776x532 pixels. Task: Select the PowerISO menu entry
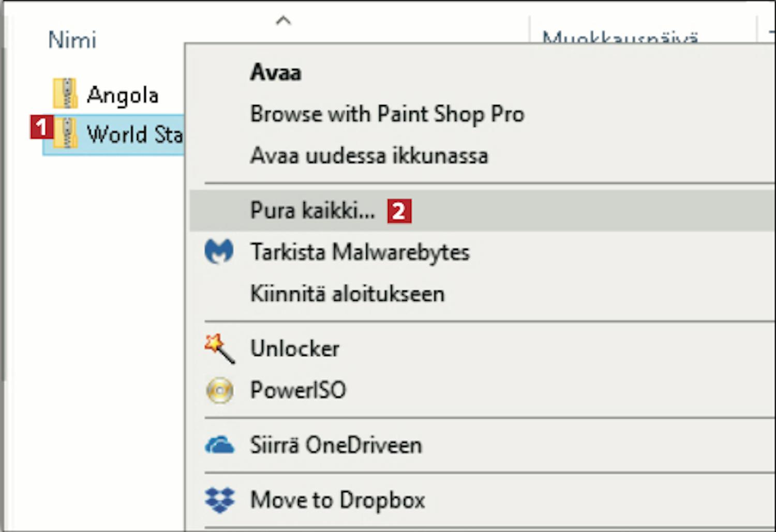[298, 390]
